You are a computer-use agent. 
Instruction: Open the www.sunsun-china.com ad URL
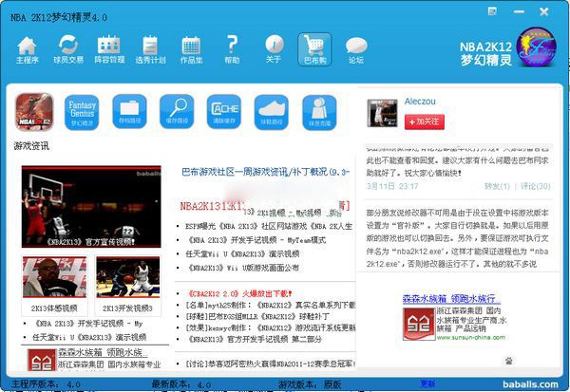(x=471, y=337)
